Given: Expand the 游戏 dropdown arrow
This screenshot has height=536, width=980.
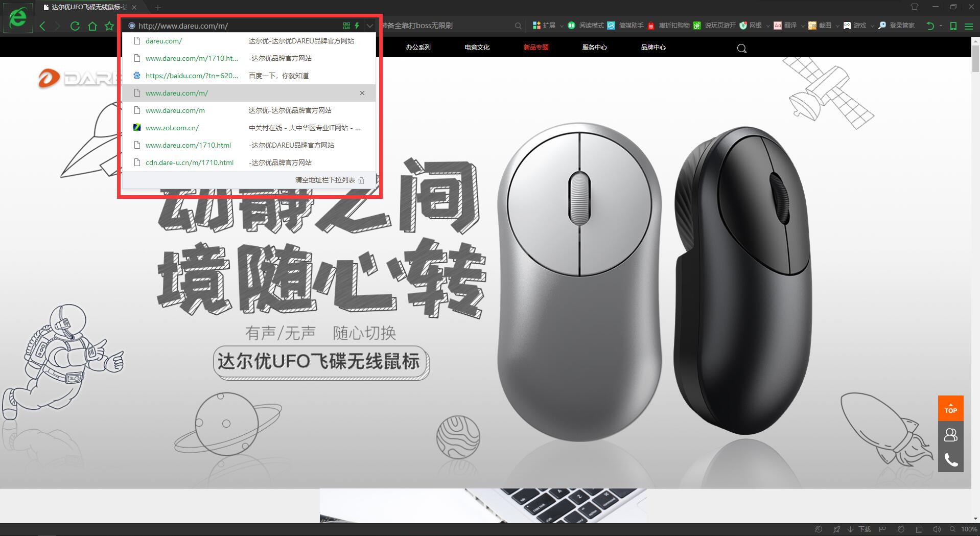Looking at the screenshot, I should pos(872,26).
